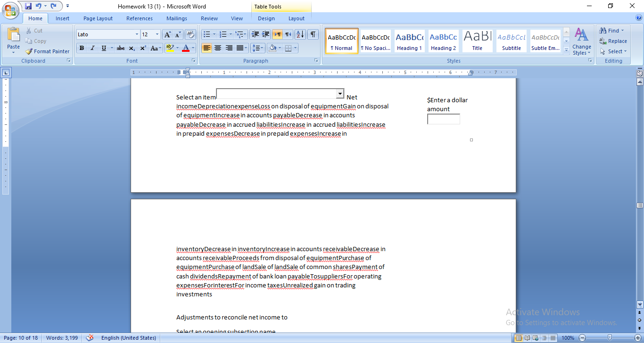Click the Subscript icon
This screenshot has height=343, width=644.
point(131,48)
